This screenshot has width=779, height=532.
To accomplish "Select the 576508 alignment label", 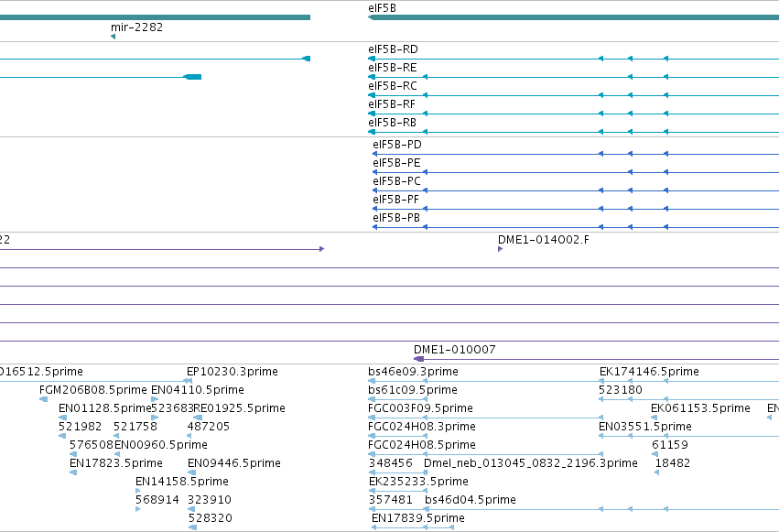I will (92, 445).
